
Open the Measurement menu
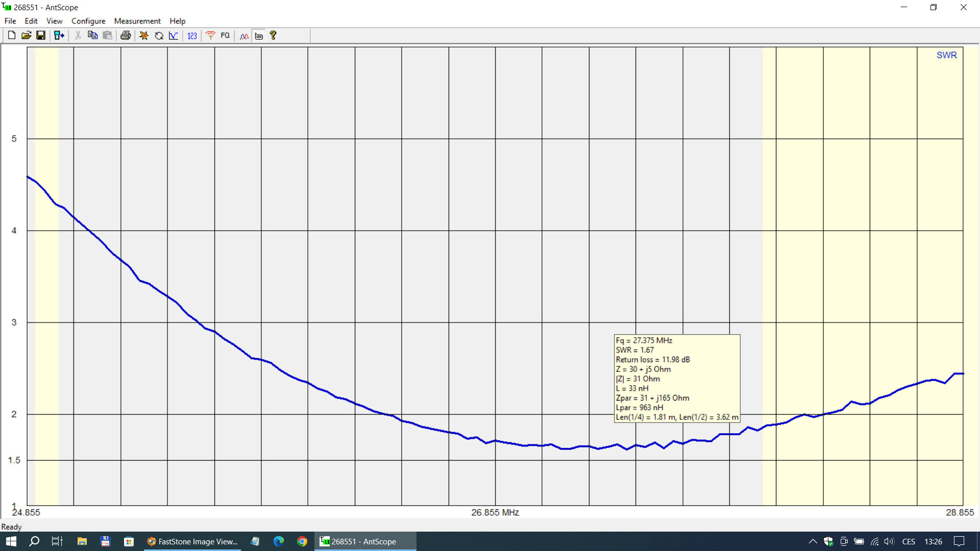pyautogui.click(x=137, y=21)
